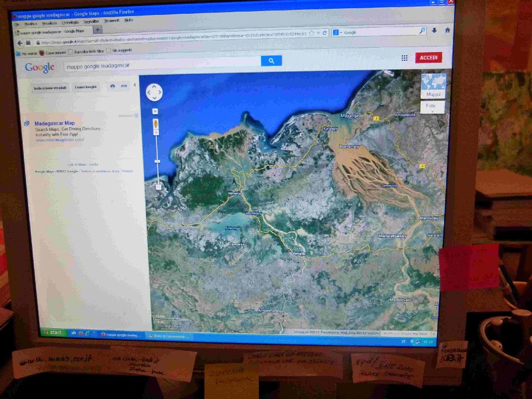
Task: Open the onlinemapfinder.com URL link
Action: point(60,140)
